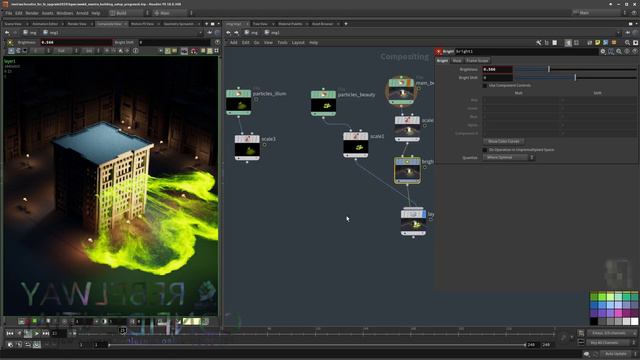This screenshot has height=360, width=640.
Task: Switch to the Tree View tab
Action: coord(260,24)
